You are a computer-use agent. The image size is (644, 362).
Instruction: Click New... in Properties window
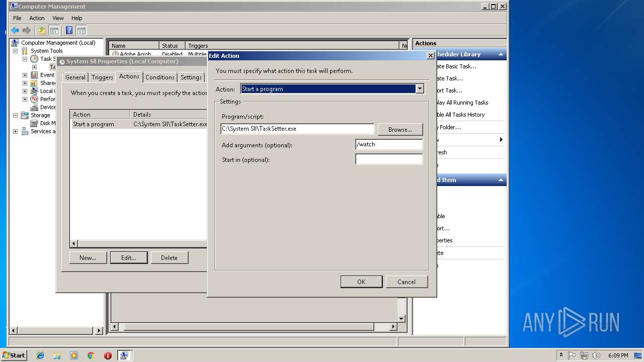88,258
